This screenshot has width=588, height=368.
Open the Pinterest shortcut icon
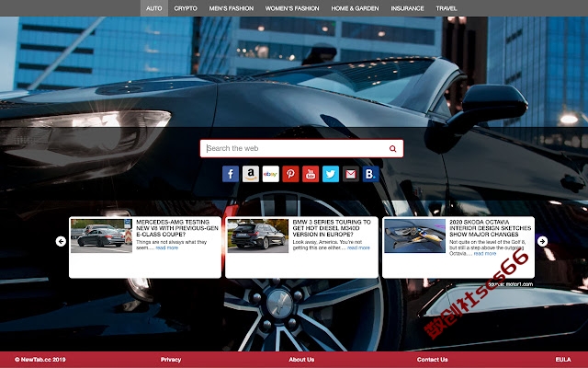[x=290, y=174]
